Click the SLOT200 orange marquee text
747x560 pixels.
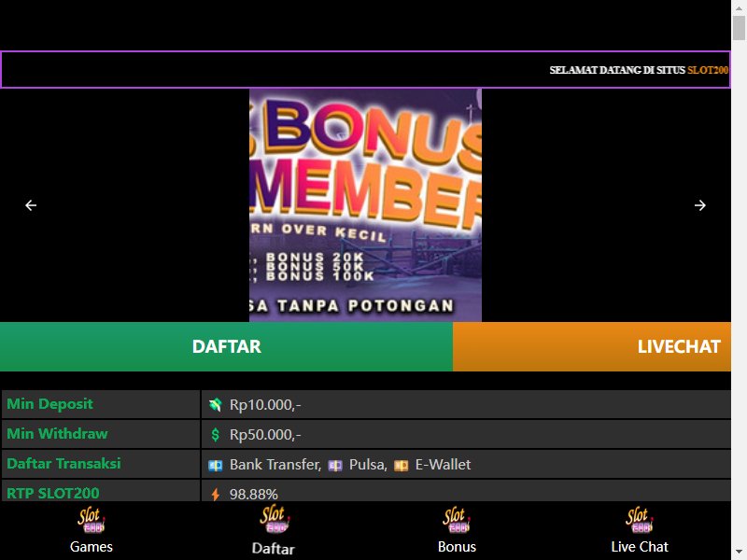(x=708, y=70)
